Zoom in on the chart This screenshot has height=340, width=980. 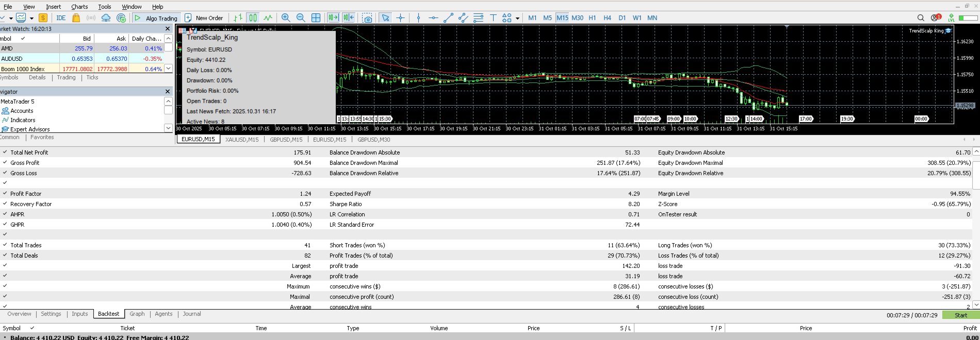click(x=286, y=18)
